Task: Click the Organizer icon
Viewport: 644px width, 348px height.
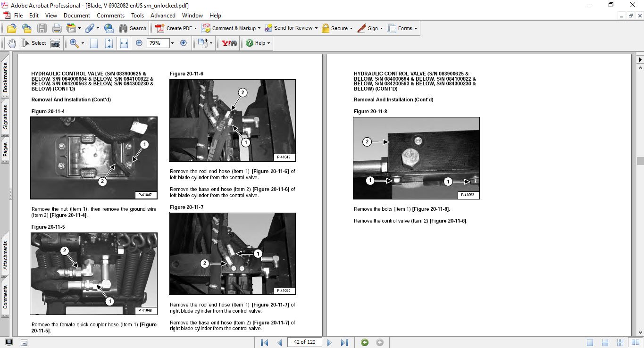Action: pyautogui.click(x=71, y=28)
